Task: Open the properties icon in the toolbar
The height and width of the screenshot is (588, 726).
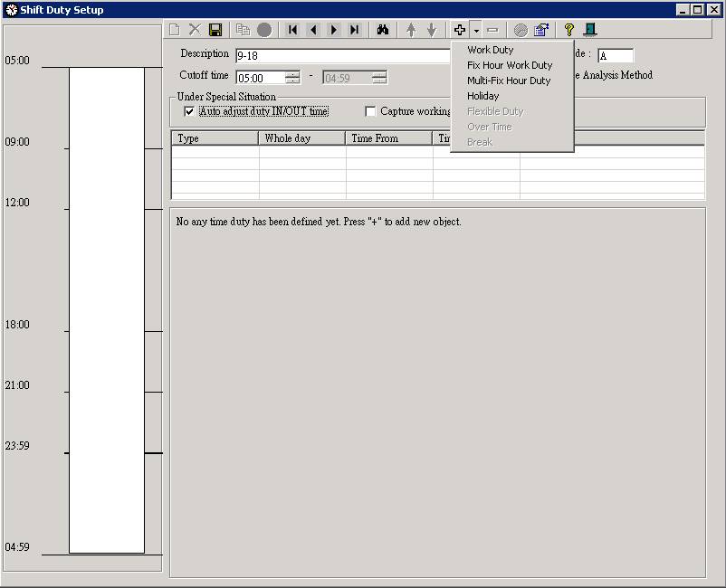Action: point(541,30)
